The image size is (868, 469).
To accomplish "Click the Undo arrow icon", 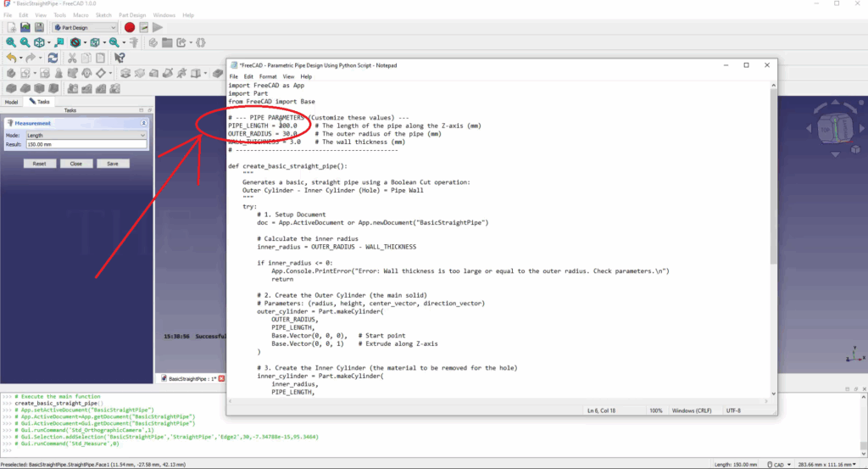I will click(x=11, y=58).
